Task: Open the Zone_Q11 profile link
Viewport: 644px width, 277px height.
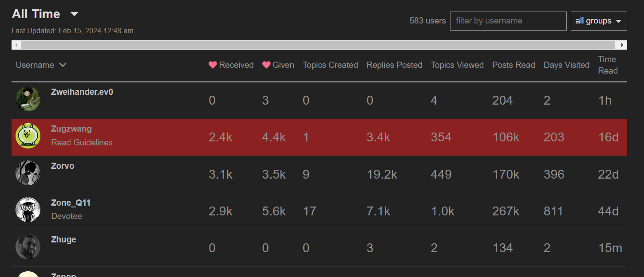Action: [x=71, y=203]
